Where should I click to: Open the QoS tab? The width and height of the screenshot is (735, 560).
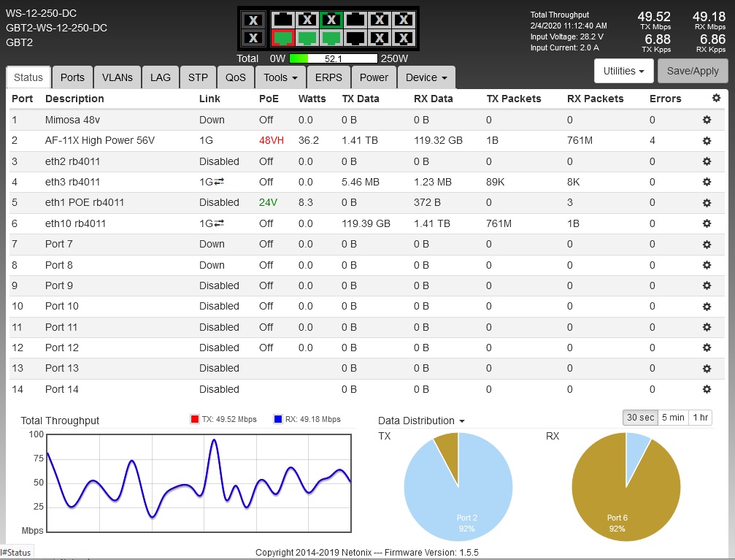click(235, 77)
